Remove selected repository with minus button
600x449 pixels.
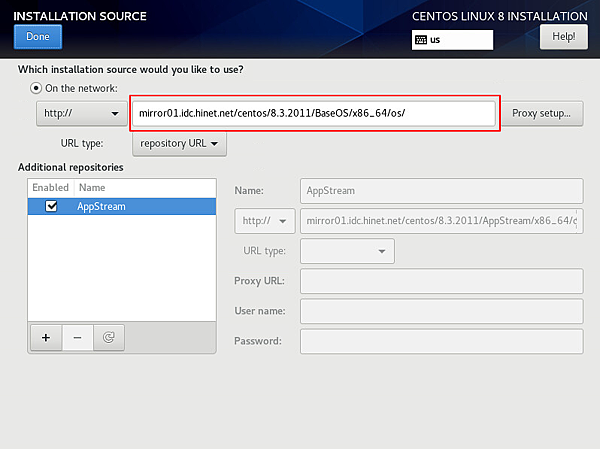click(x=77, y=338)
